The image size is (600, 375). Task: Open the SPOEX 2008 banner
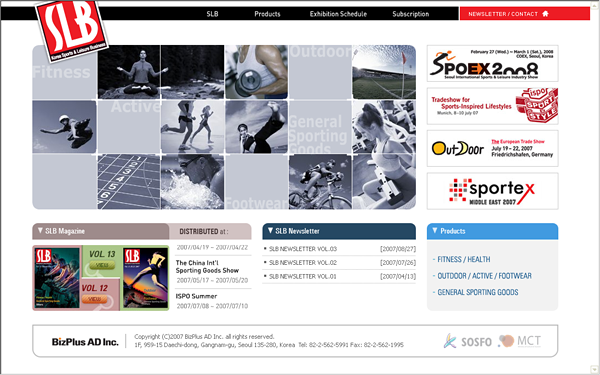tap(492, 64)
